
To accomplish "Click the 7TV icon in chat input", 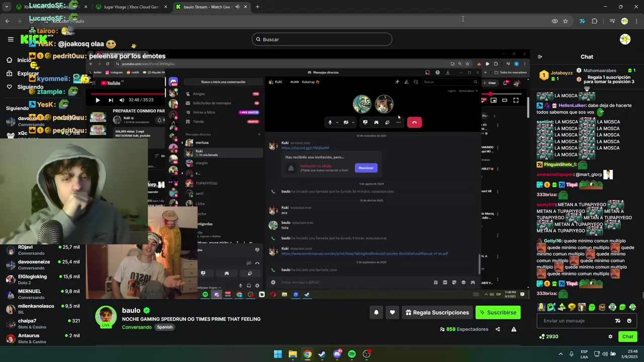I will coord(618,321).
